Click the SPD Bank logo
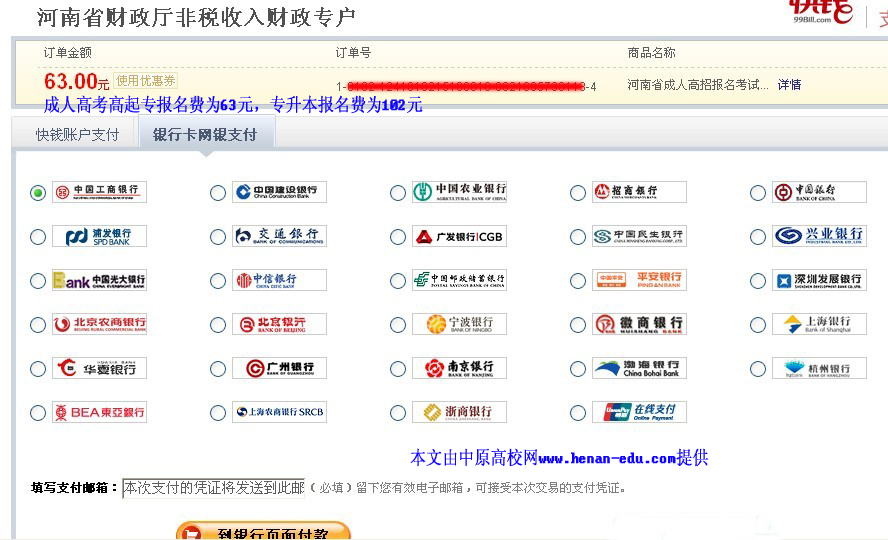The height and width of the screenshot is (540, 888). tap(99, 236)
